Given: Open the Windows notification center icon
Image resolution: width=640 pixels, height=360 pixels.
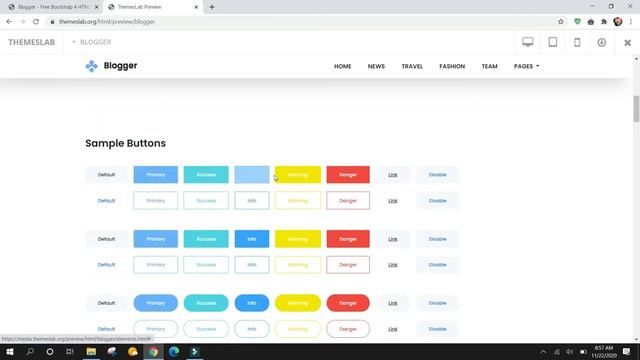Looking at the screenshot, I should point(627,351).
